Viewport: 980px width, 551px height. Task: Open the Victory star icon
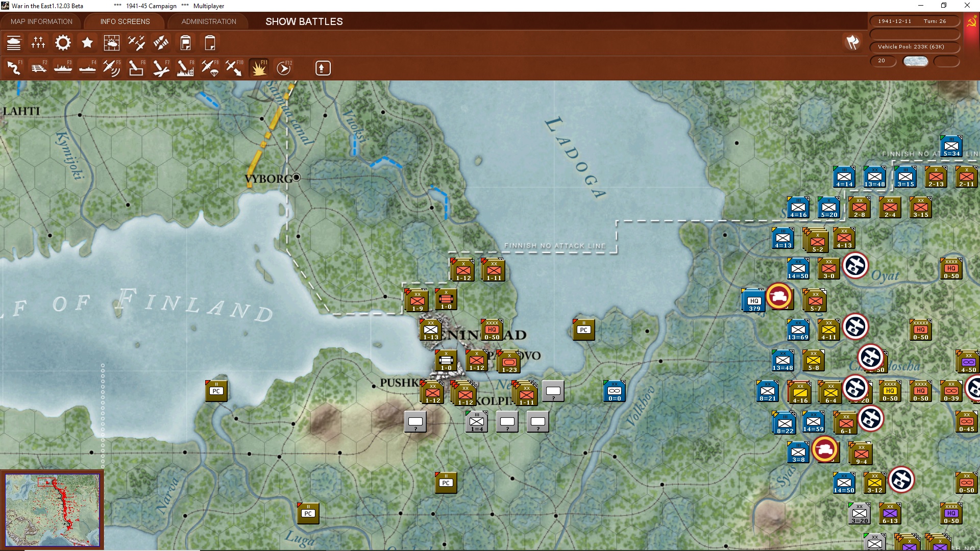(x=87, y=43)
